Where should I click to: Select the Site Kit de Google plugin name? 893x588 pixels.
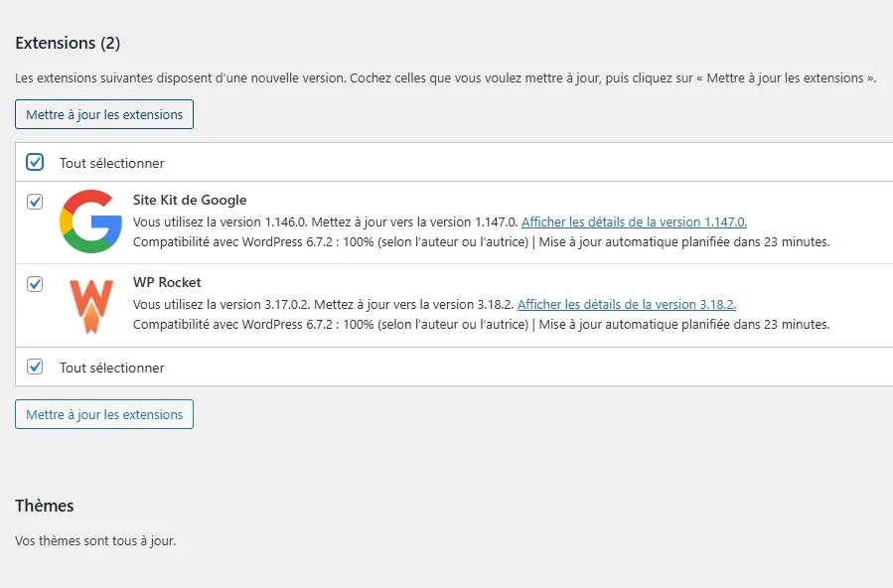pyautogui.click(x=190, y=200)
